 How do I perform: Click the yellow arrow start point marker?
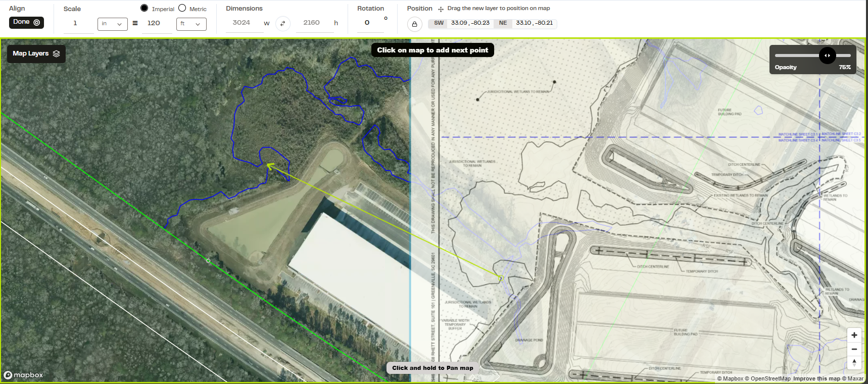pyautogui.click(x=501, y=278)
